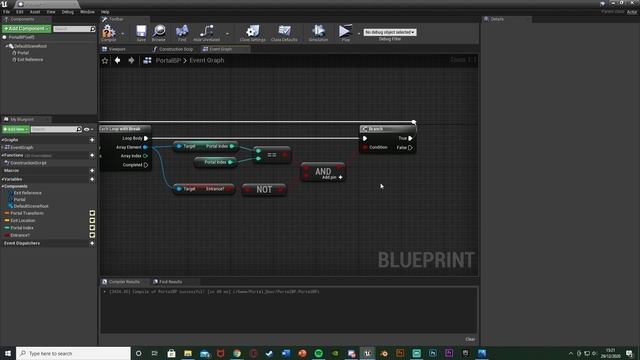Toggle visibility eye for Entrance? variable

click(x=92, y=235)
